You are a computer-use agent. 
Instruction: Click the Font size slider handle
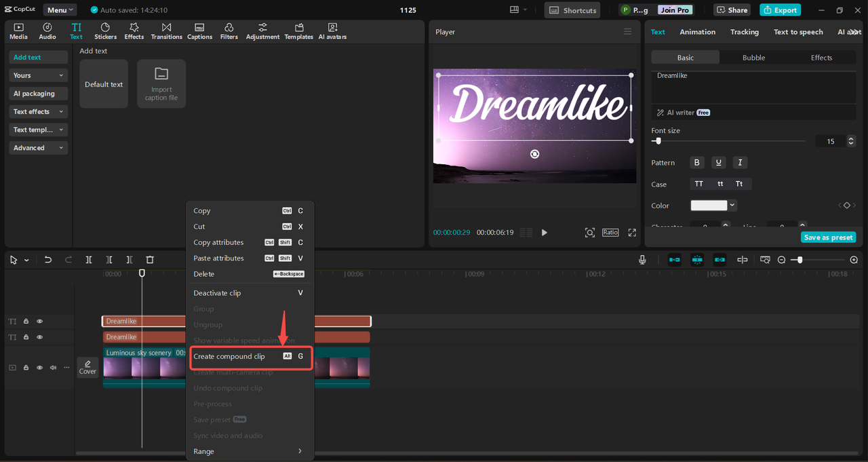[658, 141]
